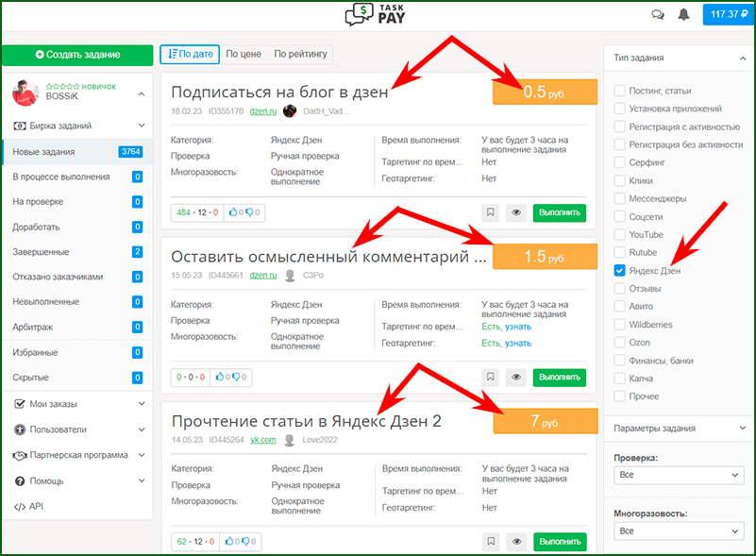
Task: Click thumbs-down on the Подписаться на блог task
Action: [250, 212]
